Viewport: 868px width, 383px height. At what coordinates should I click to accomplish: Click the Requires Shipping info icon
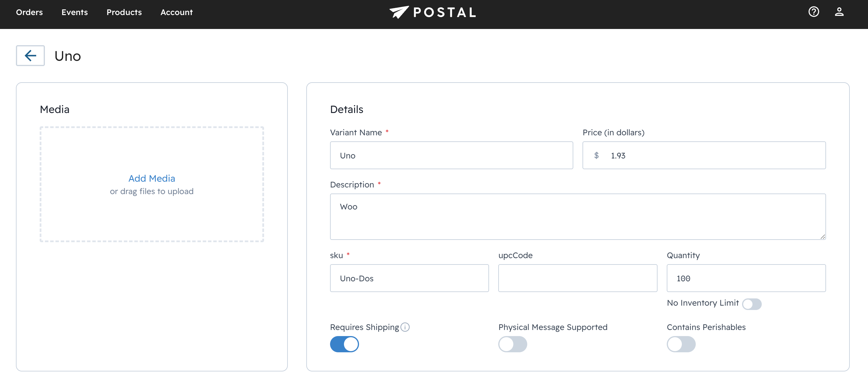405,327
